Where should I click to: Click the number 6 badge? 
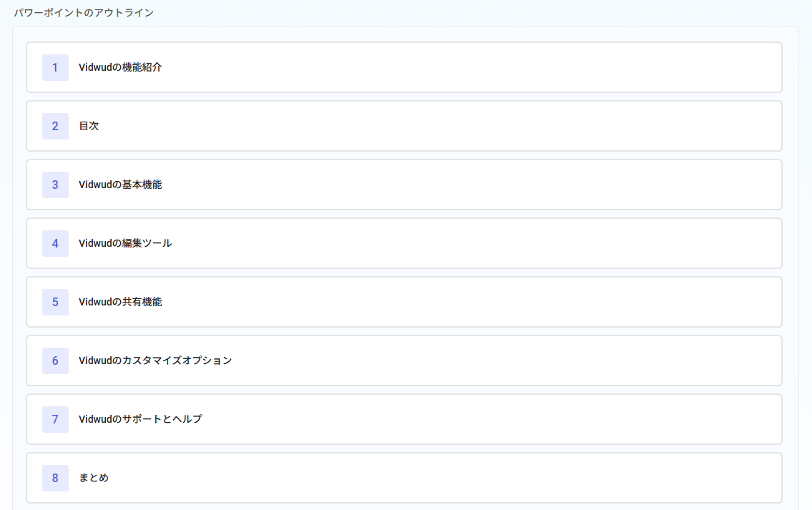[x=55, y=361]
